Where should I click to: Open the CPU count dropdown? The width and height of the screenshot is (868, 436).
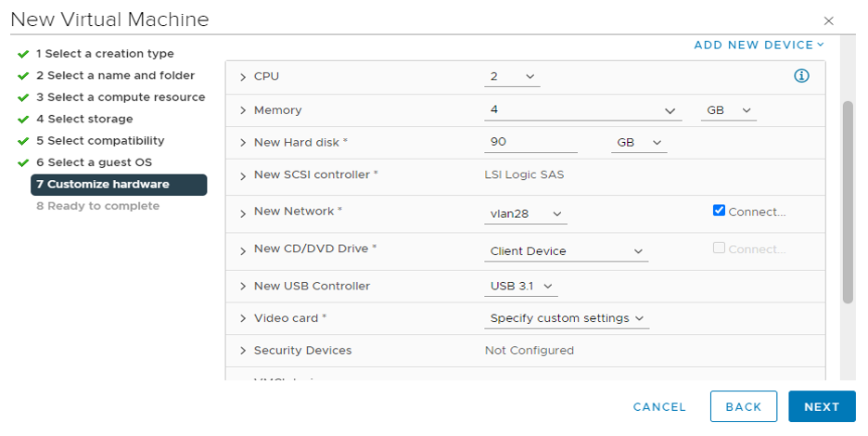click(511, 76)
